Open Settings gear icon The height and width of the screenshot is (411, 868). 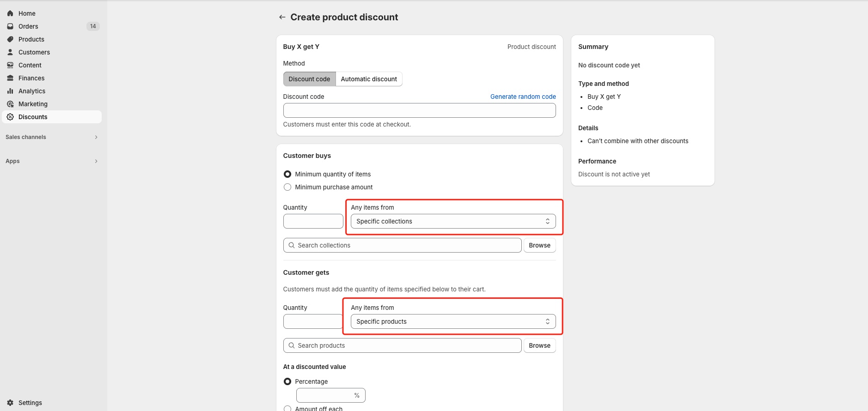click(x=10, y=403)
